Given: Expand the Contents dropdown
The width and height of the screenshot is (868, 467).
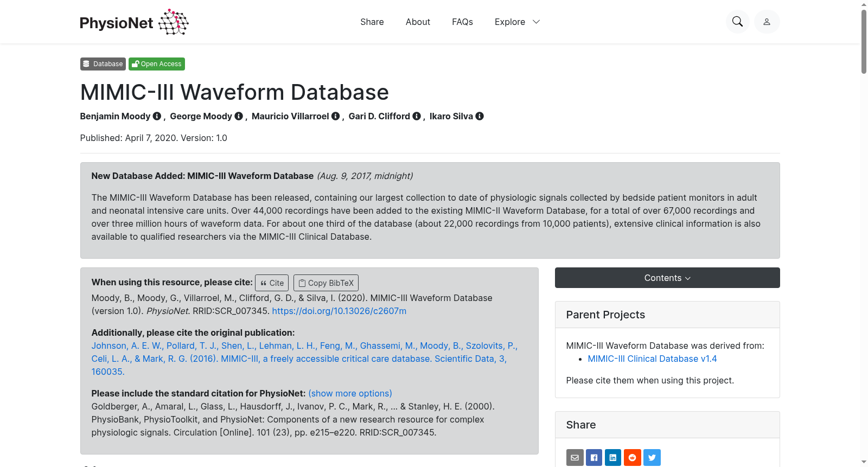Looking at the screenshot, I should pyautogui.click(x=667, y=278).
